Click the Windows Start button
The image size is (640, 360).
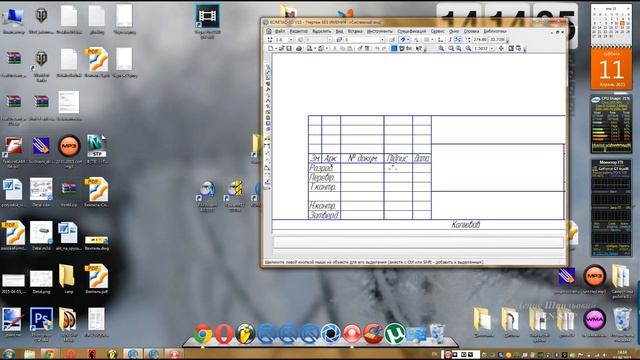pos(9,354)
